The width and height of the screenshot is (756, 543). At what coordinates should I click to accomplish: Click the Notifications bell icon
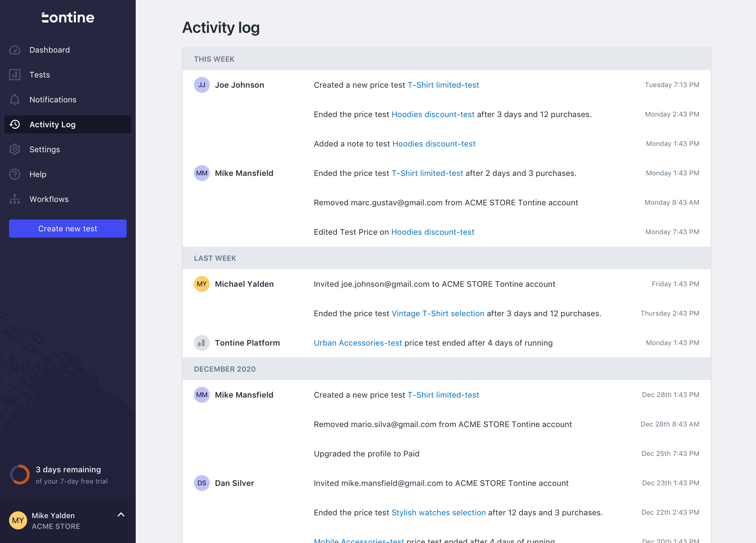[x=15, y=100]
